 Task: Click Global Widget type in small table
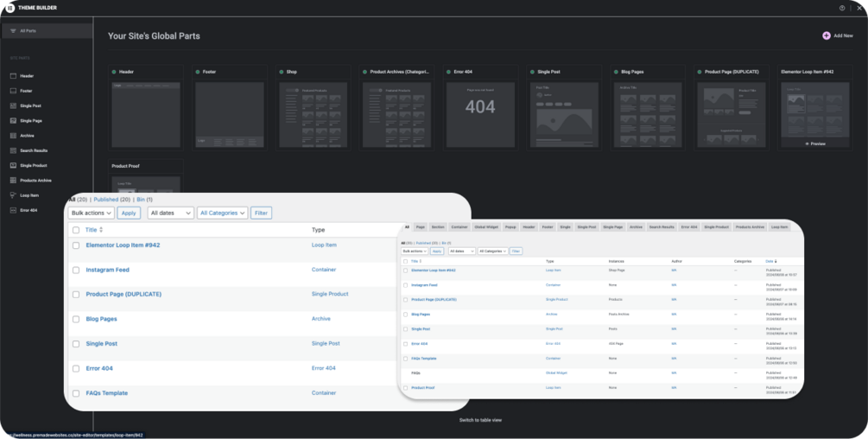point(556,373)
